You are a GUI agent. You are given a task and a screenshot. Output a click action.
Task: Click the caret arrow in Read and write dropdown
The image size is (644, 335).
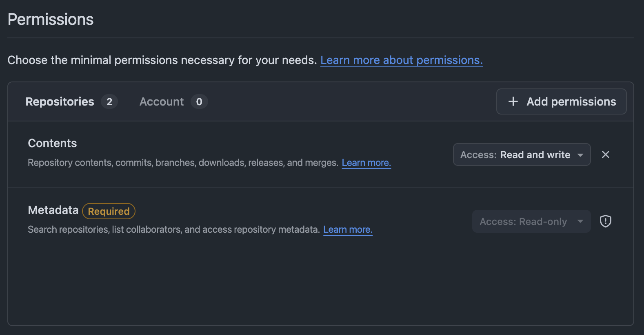click(580, 155)
